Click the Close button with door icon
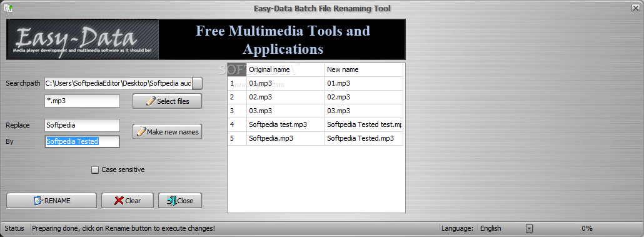 180,201
